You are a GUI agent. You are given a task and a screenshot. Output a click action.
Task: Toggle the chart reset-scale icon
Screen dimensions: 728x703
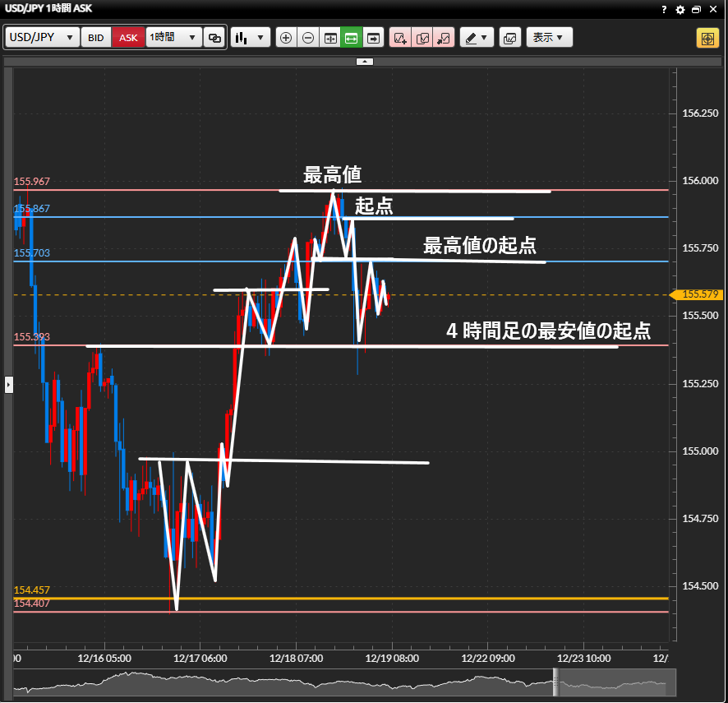click(330, 38)
